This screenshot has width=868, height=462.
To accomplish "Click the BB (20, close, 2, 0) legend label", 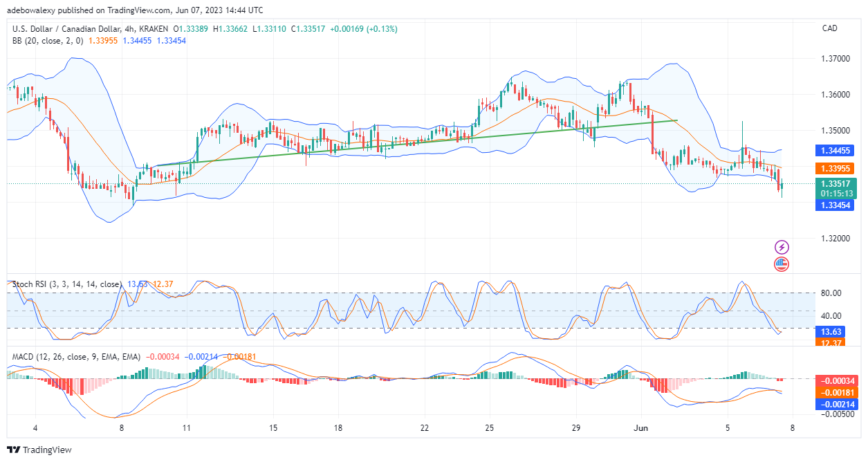I will pos(48,41).
